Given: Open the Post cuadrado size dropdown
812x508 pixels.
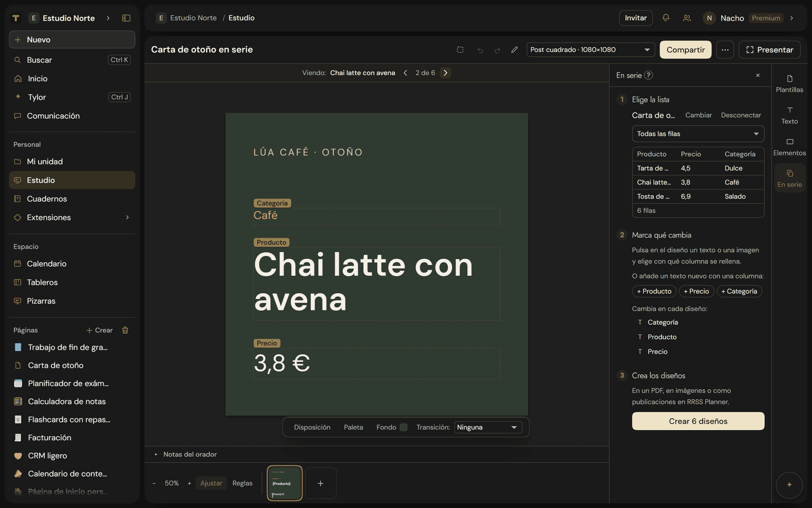Looking at the screenshot, I should (591, 50).
